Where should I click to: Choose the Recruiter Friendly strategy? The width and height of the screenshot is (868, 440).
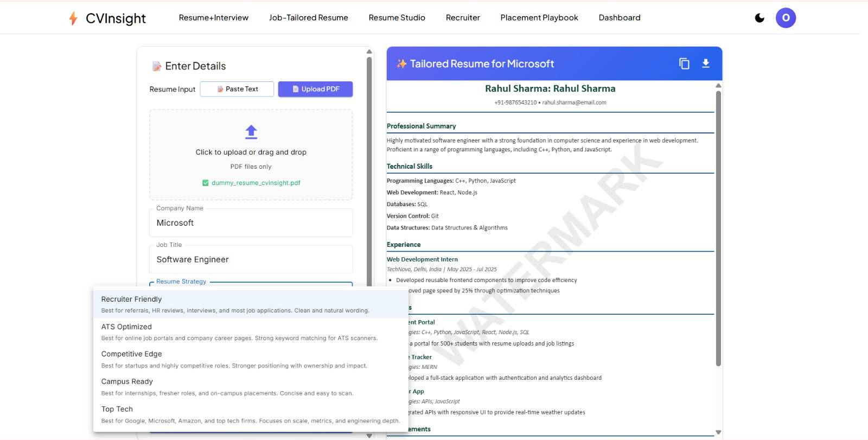(x=251, y=304)
